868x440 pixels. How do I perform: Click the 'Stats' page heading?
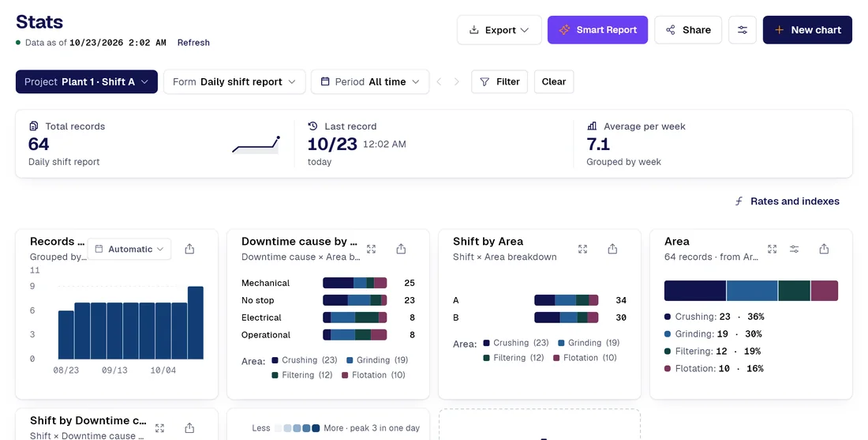pos(39,21)
